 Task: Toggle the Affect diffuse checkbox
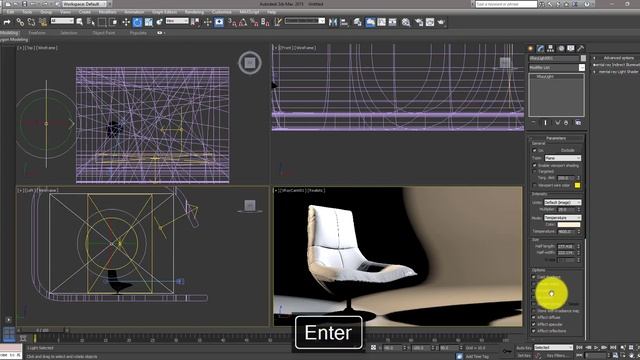pos(534,318)
